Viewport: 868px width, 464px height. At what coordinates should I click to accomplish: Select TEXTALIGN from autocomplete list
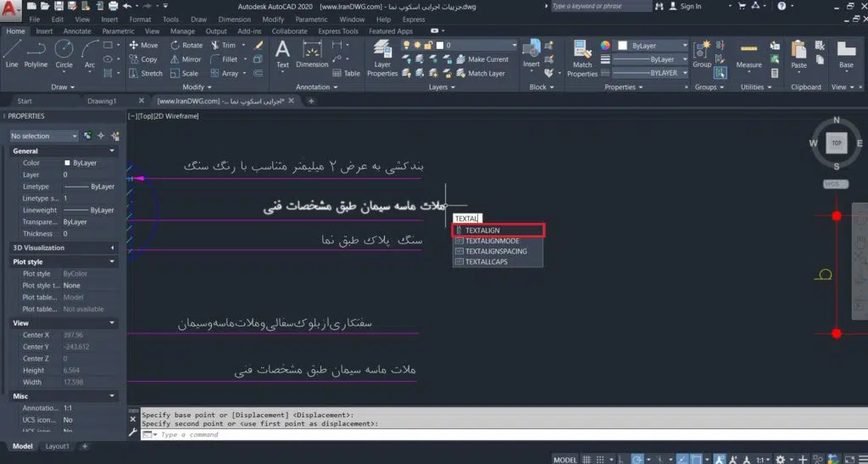pos(498,231)
